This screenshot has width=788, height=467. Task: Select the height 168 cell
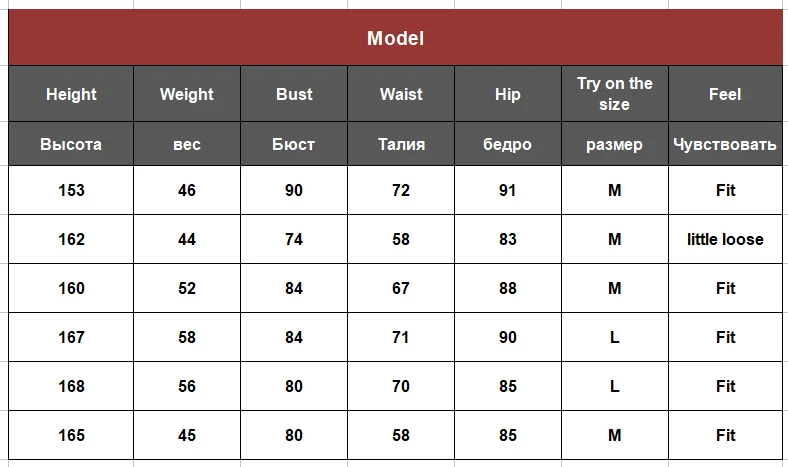click(x=71, y=386)
